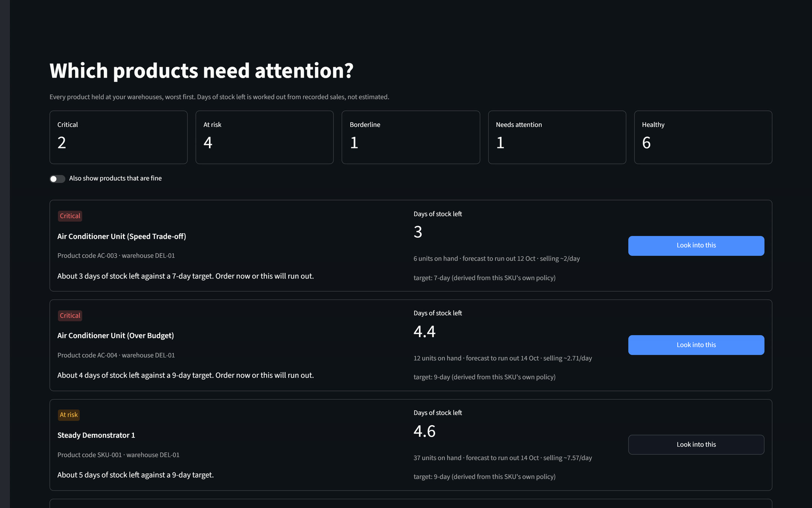Click the 'Air Conditioner Unit (Speed Trade-off)' title
The width and height of the screenshot is (812, 508).
pos(122,236)
